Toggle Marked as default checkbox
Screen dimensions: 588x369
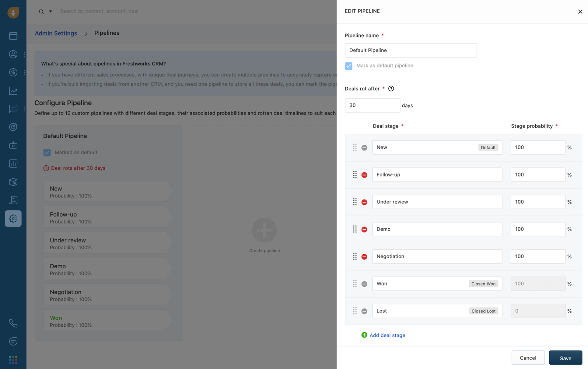(x=47, y=153)
